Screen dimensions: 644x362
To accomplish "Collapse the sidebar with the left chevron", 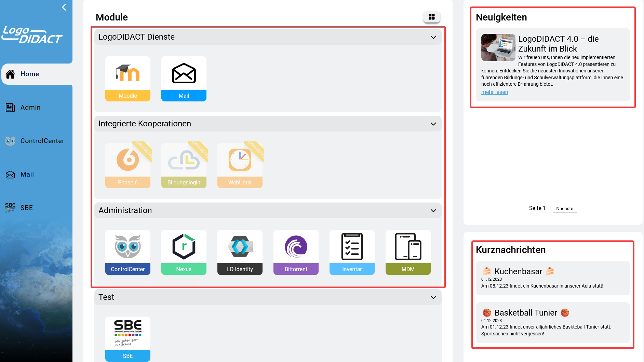I will 64,7.
